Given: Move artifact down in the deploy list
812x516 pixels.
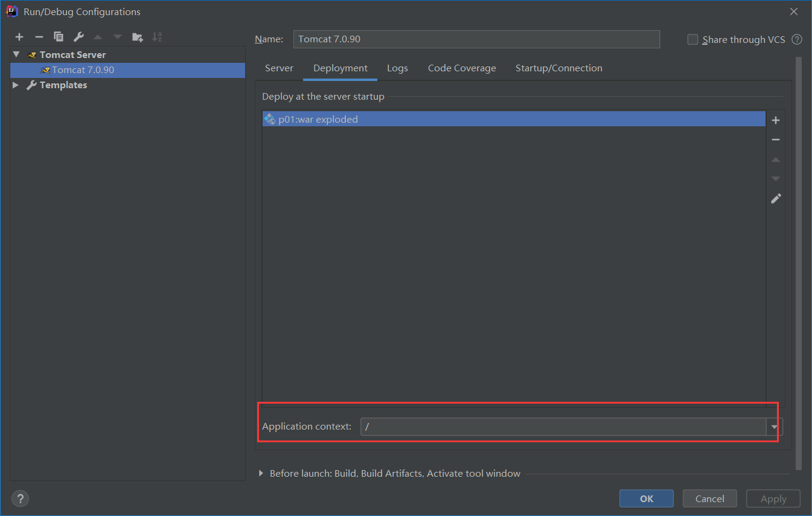Looking at the screenshot, I should click(776, 179).
